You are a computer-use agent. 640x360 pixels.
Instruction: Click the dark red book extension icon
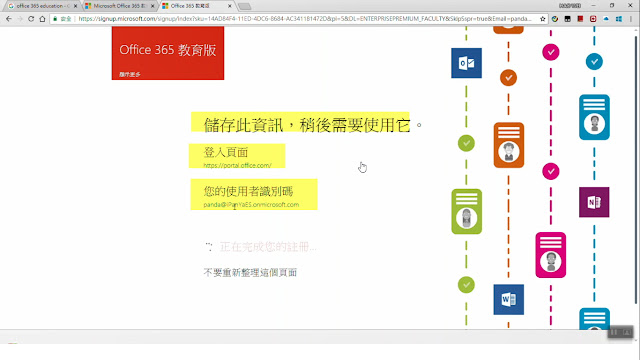(580, 19)
